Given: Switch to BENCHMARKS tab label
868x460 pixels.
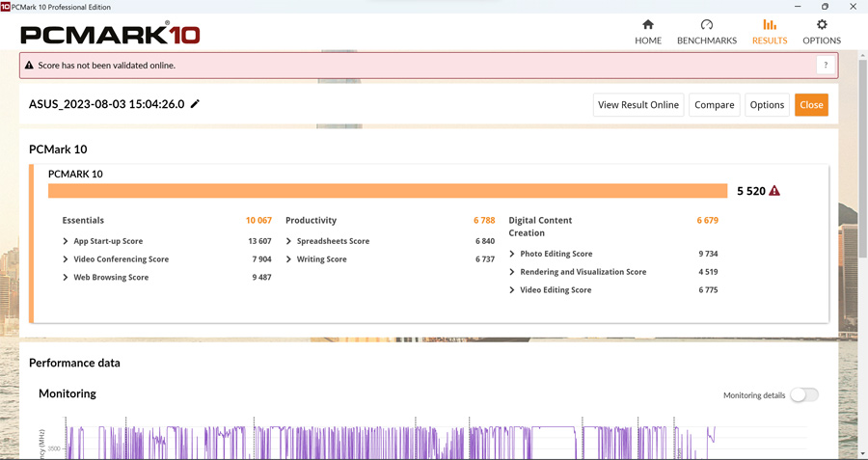Looking at the screenshot, I should pos(707,41).
